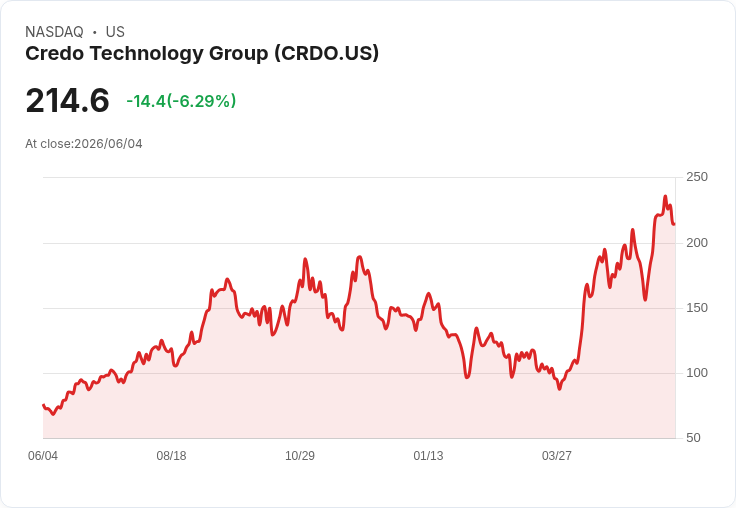This screenshot has width=736, height=508.
Task: Click the line's starting point at far left
Action: tap(43, 405)
